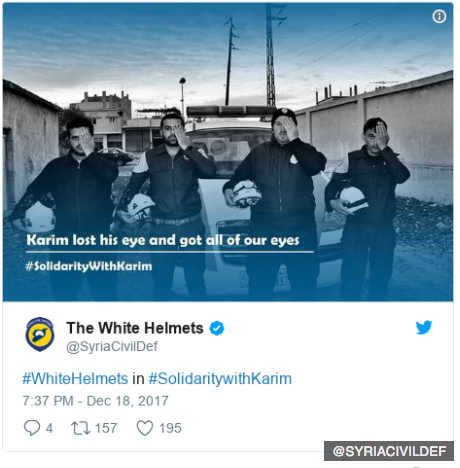Screen dimensions: 460x468
Task: Click the info icon on the image
Action: (439, 16)
